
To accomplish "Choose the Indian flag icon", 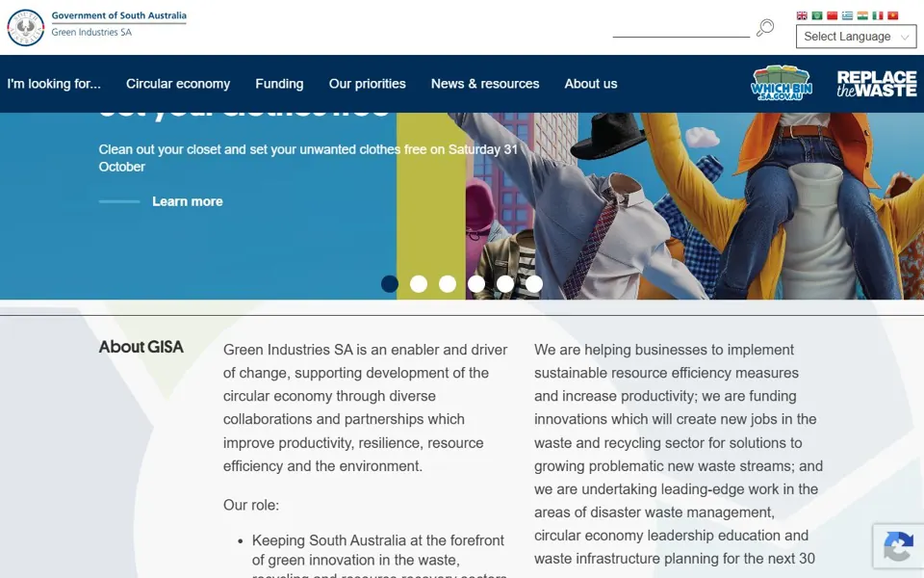I will [862, 16].
